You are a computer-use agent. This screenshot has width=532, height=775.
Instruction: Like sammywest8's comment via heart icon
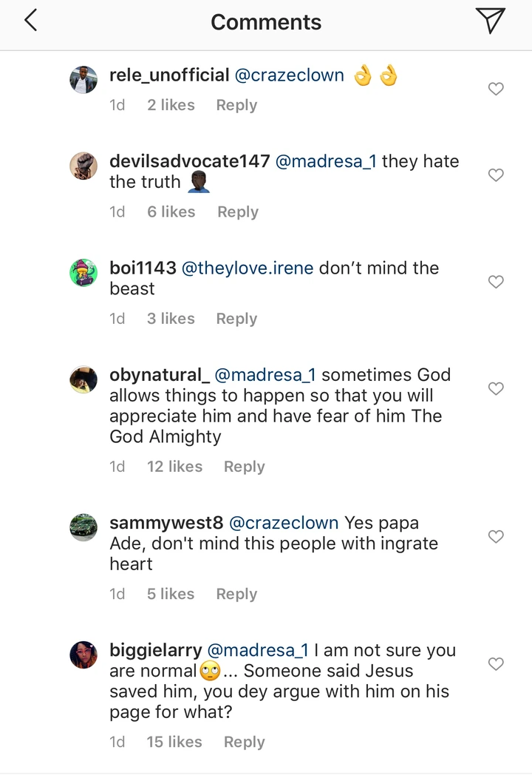click(497, 537)
